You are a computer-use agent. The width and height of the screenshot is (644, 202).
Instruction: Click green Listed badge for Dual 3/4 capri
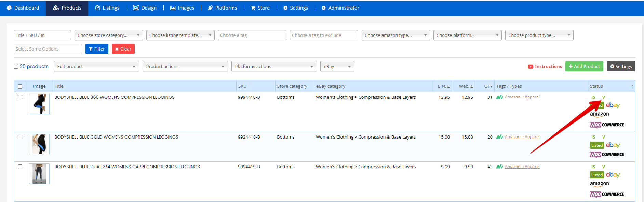(597, 175)
